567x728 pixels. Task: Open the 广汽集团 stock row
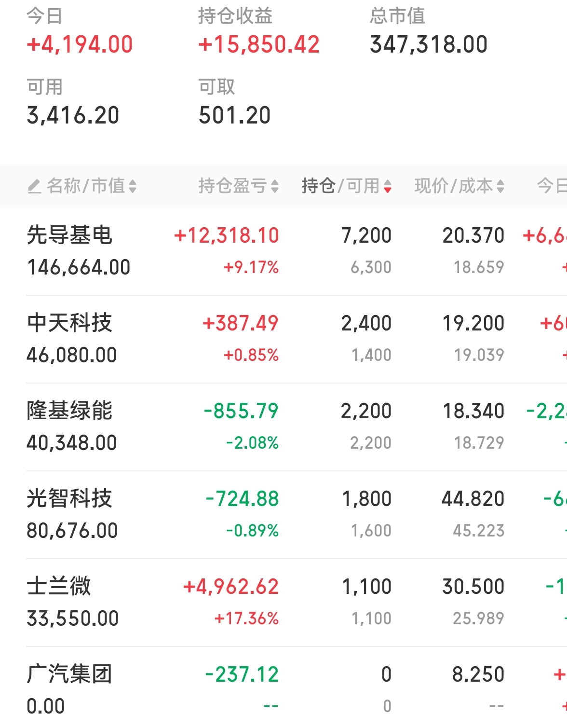coord(70,674)
